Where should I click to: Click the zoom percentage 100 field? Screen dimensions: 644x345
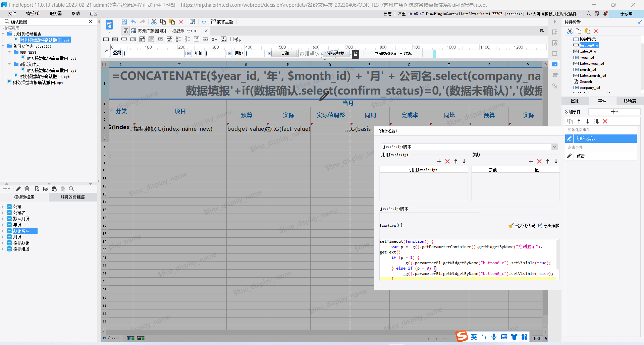[537, 338]
